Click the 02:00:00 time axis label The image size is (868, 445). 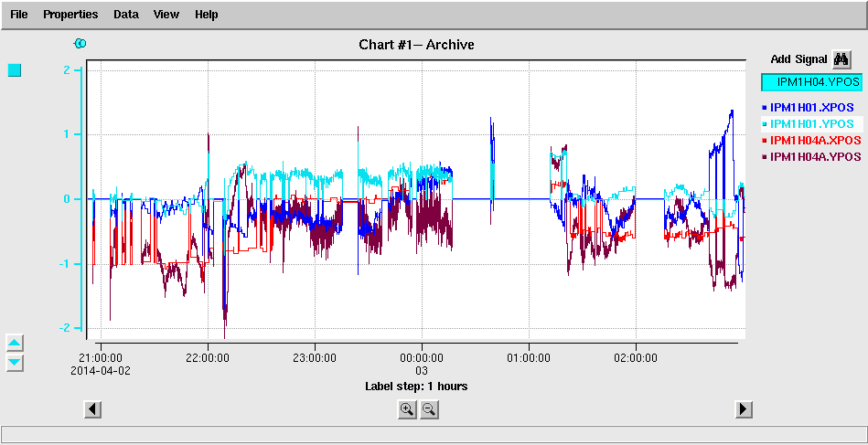click(636, 358)
